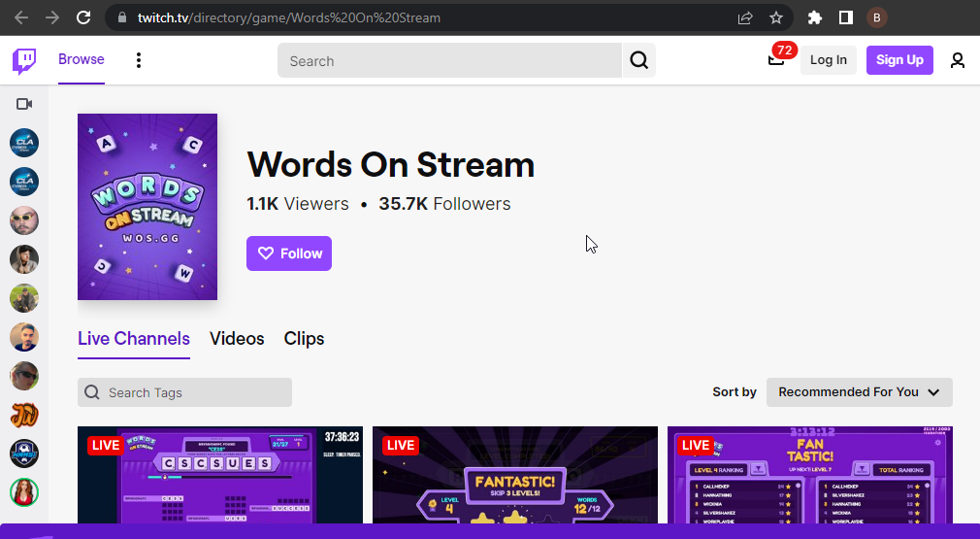Reload the Twitch page

83,17
